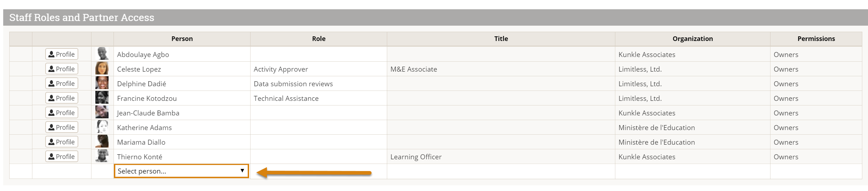Click Thierno Konté's avatar thumbnail
This screenshot has width=868, height=191.
102,156
